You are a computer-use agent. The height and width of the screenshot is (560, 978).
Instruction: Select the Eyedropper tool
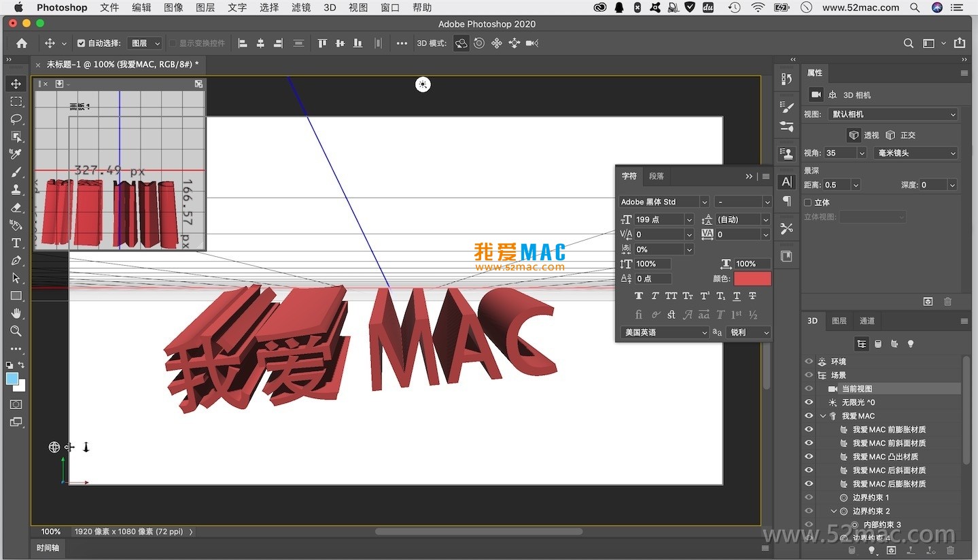16,154
